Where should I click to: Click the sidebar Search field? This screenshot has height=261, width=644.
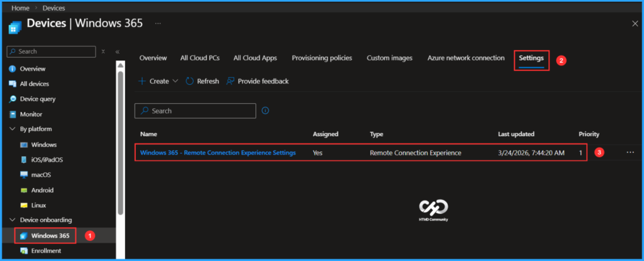(x=52, y=52)
